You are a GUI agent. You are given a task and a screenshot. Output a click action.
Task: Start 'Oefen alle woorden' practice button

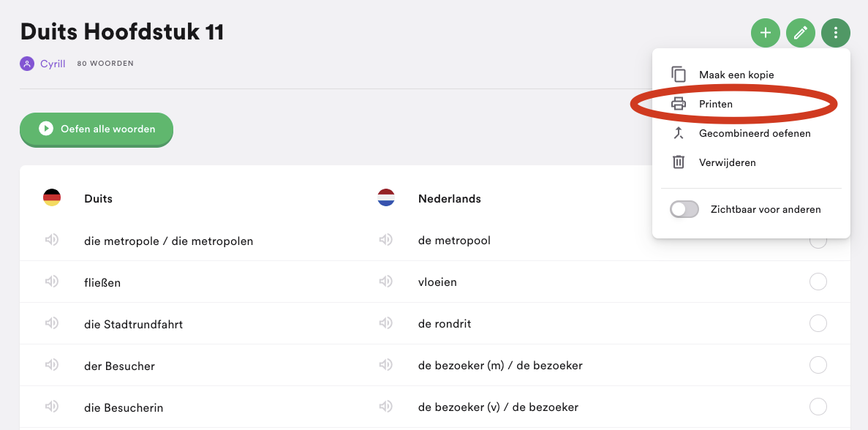click(x=97, y=129)
